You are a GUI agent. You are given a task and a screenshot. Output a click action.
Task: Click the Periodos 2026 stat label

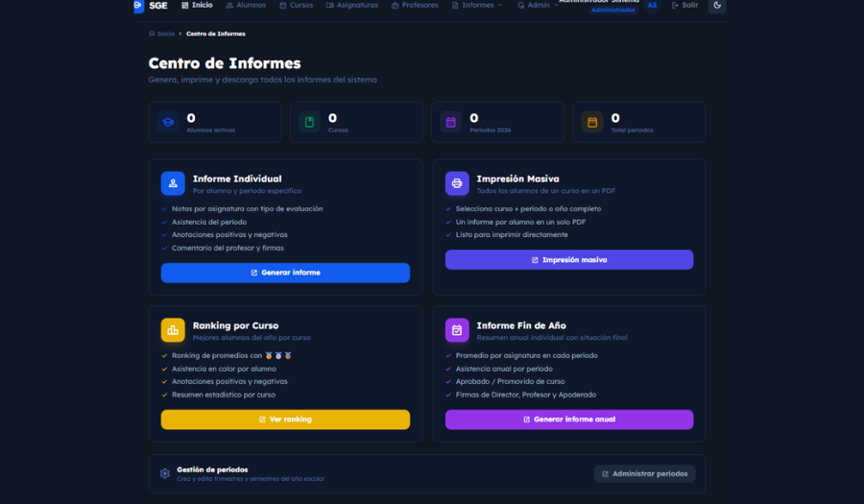click(490, 131)
